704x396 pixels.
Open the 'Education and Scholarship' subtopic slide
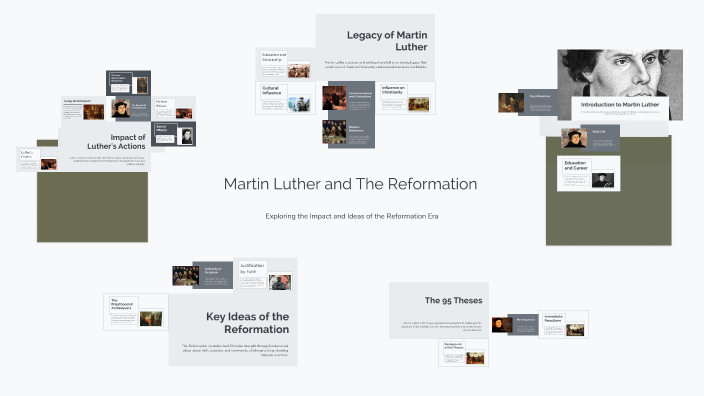286,64
